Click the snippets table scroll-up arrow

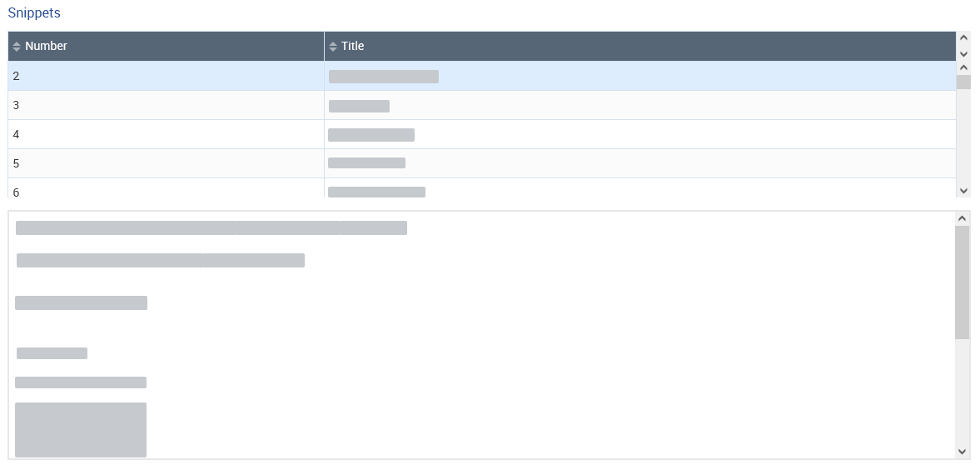pos(964,67)
